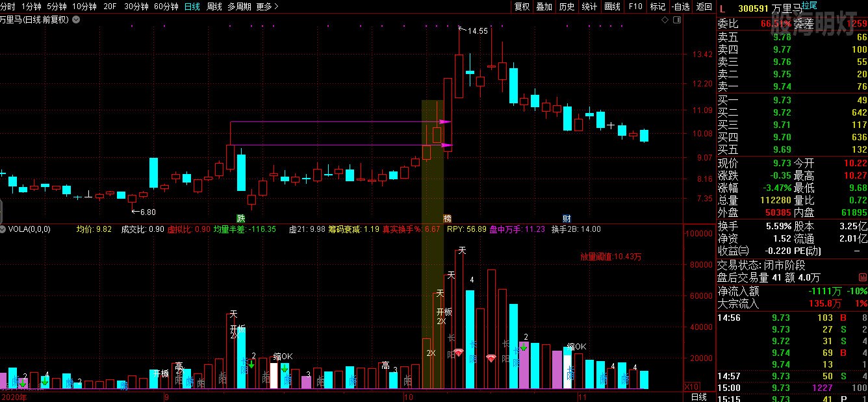Click the 筹码衰减: 1.19 value
Image resolution: width=868 pixels, height=402 pixels.
tap(354, 229)
